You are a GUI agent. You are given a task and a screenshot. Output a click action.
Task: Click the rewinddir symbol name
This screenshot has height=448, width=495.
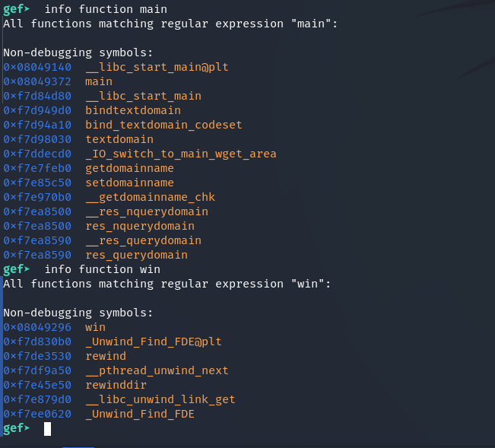[116, 385]
